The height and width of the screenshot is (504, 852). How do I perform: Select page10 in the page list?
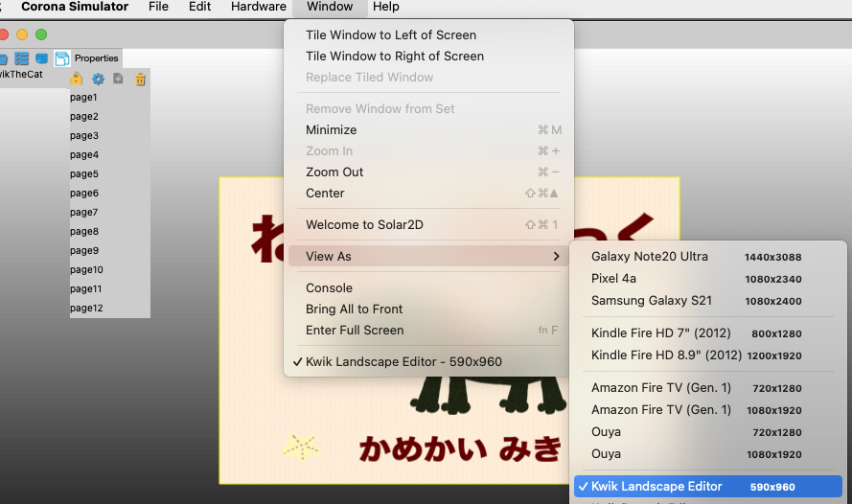(86, 270)
